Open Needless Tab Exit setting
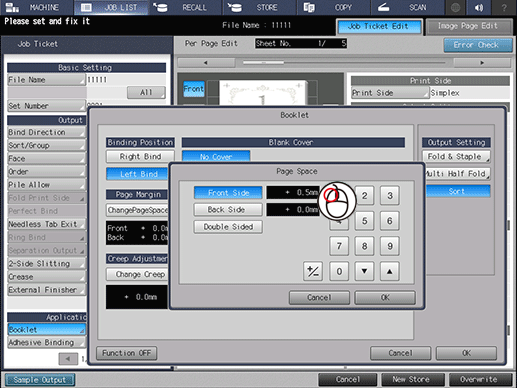 point(46,224)
